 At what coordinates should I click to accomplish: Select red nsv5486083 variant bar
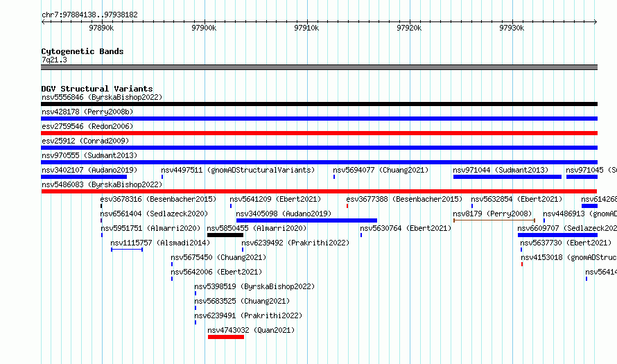coord(319,191)
